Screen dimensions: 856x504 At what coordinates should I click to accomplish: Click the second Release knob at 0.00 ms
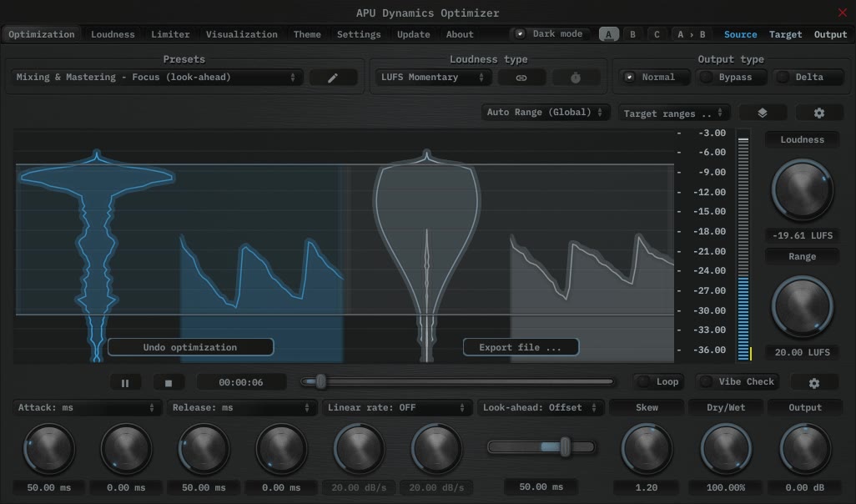pyautogui.click(x=281, y=449)
